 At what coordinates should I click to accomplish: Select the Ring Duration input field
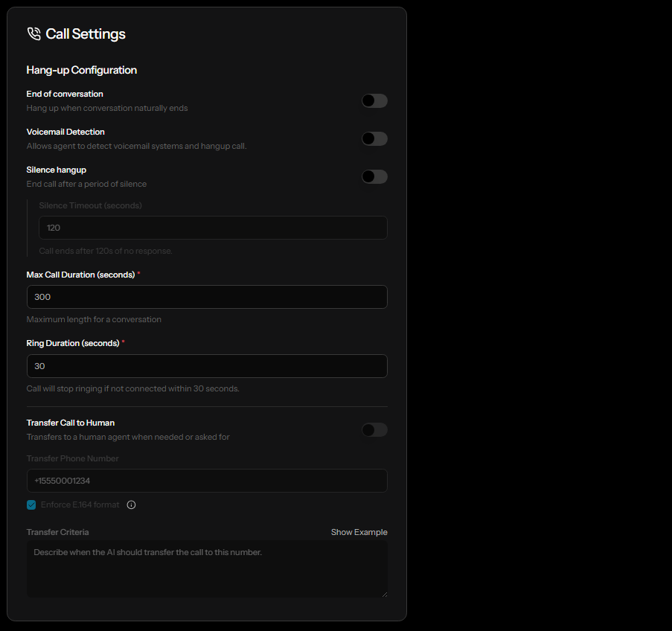pos(207,366)
